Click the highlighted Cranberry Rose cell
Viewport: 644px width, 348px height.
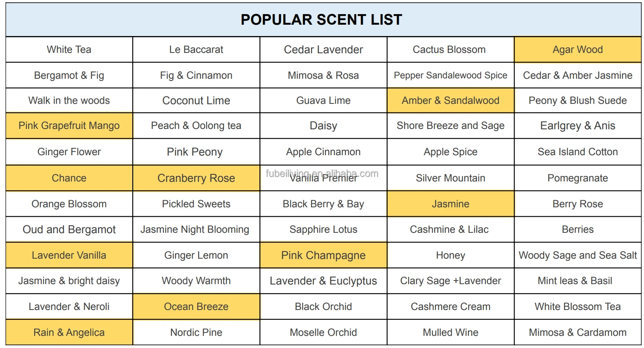tap(196, 178)
